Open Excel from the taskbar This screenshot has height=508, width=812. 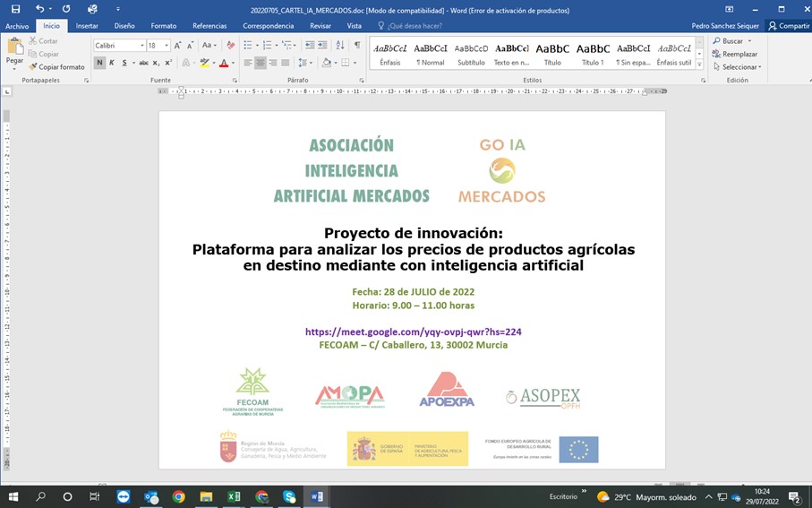[234, 496]
